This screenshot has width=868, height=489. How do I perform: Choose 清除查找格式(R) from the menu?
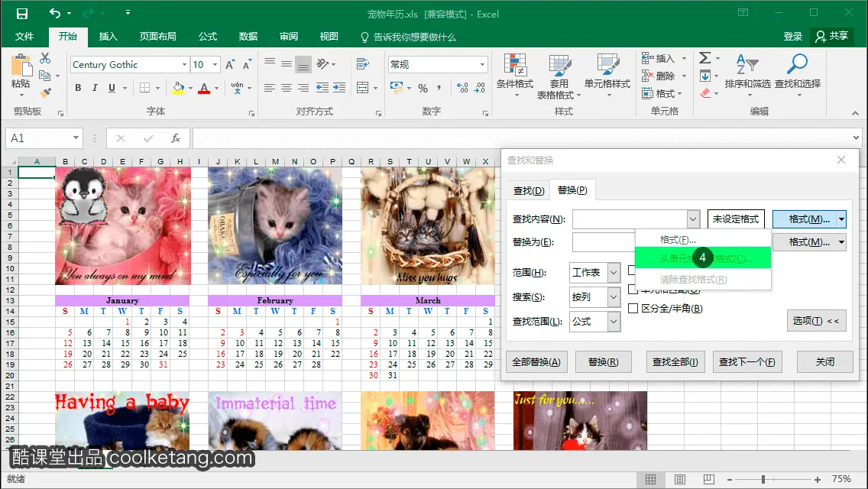click(x=693, y=280)
